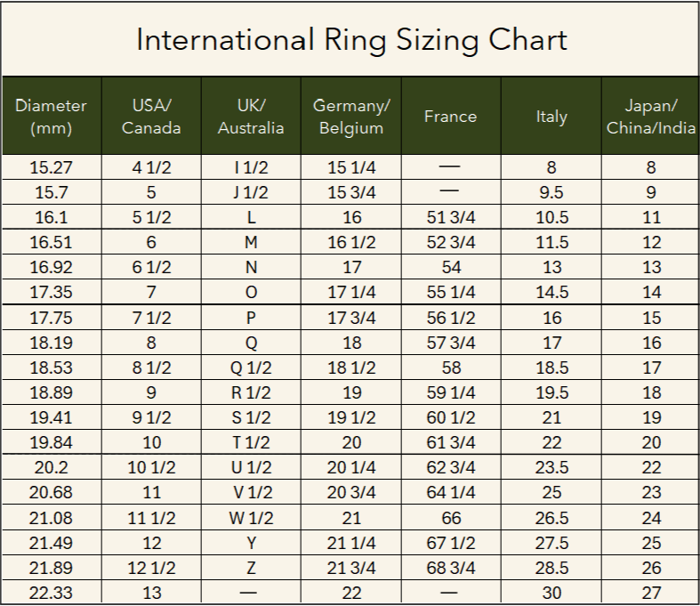Click the Germany/Belgium column header

coord(351,117)
